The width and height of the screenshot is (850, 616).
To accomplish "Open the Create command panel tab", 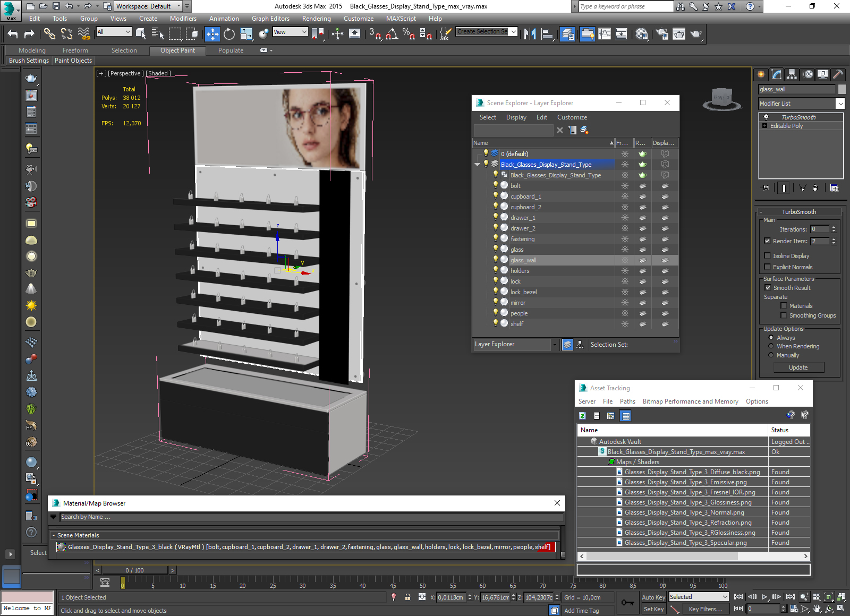I will tap(761, 74).
